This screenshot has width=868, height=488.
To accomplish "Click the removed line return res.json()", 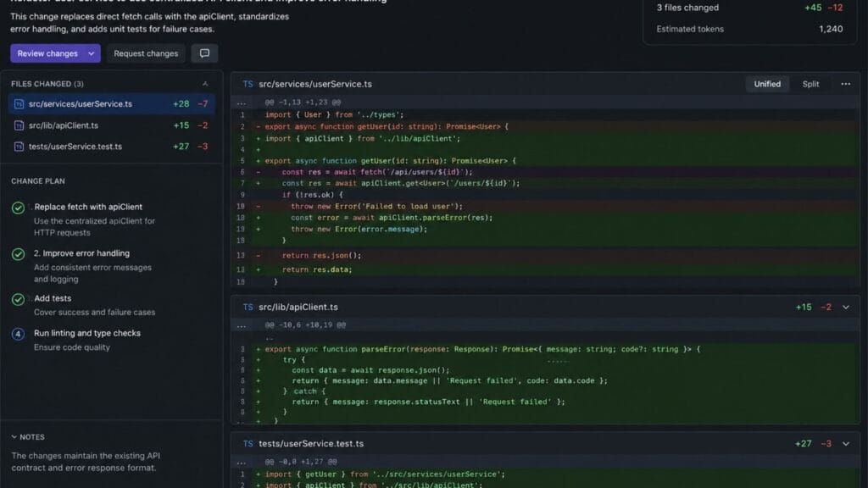I will point(545,256).
